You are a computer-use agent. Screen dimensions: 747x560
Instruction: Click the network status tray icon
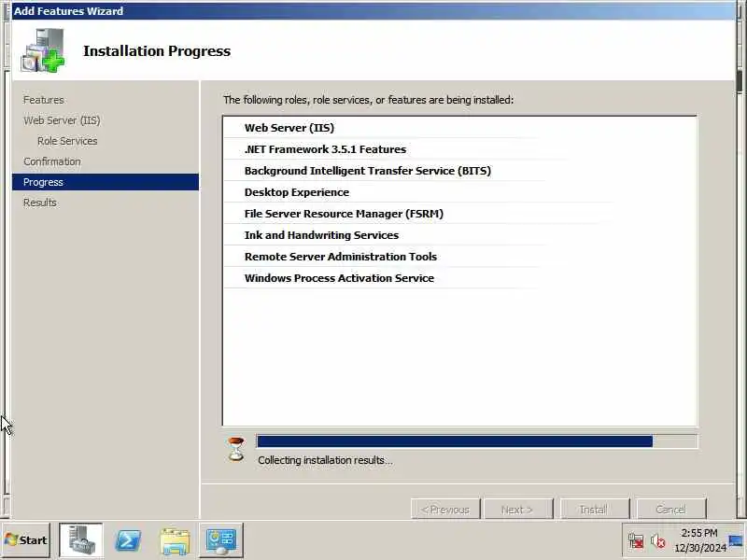click(636, 541)
